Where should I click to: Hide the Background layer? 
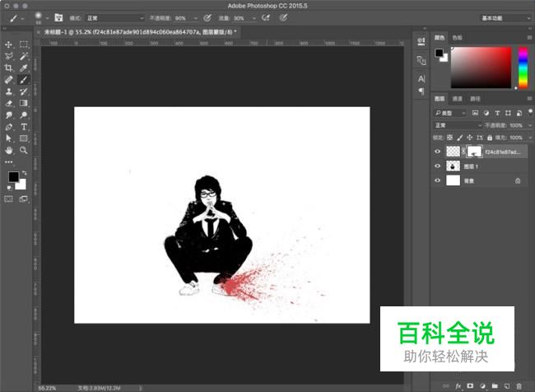437,180
